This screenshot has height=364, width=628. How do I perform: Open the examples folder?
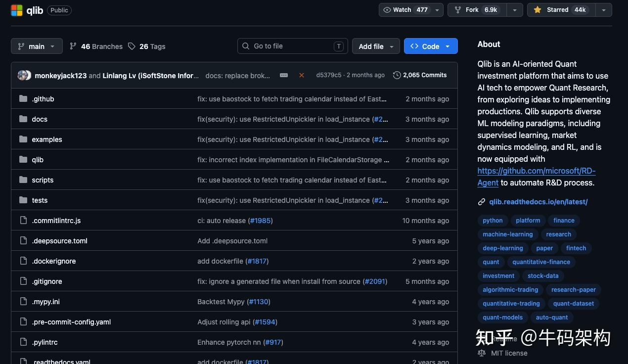point(47,139)
